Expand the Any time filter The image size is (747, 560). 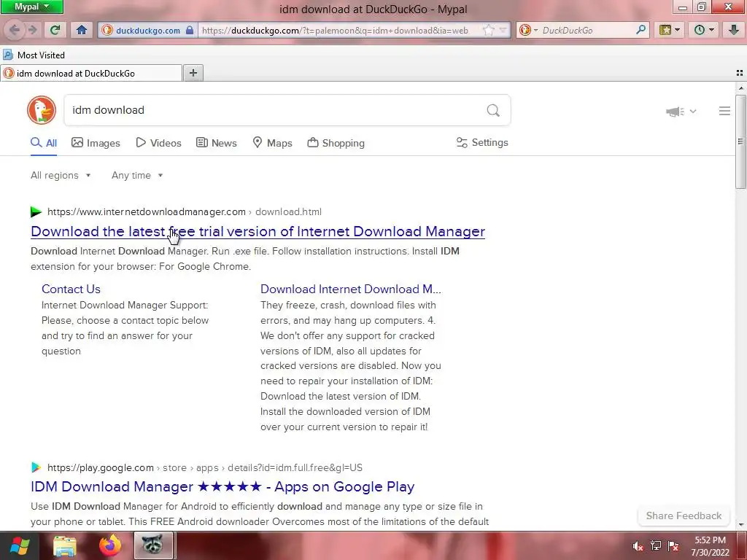point(137,175)
